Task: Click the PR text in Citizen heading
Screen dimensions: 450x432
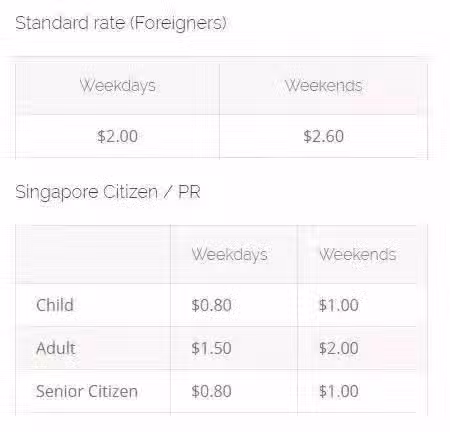Action: pyautogui.click(x=189, y=192)
